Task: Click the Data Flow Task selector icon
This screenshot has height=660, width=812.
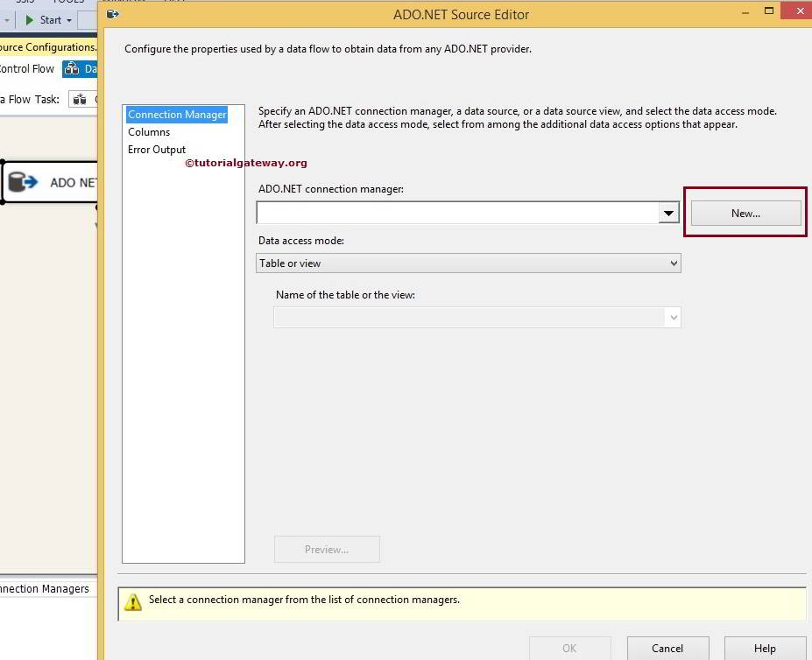Action: click(x=79, y=100)
